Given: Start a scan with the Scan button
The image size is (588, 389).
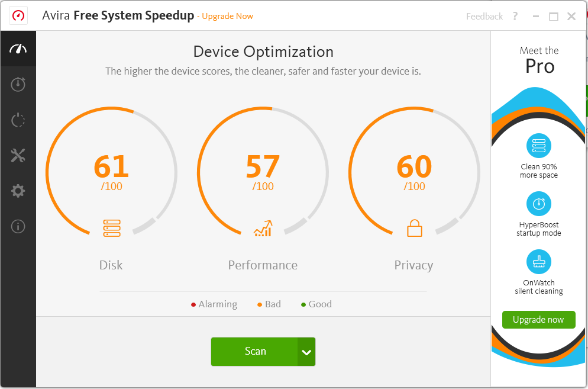Looking at the screenshot, I should point(256,351).
